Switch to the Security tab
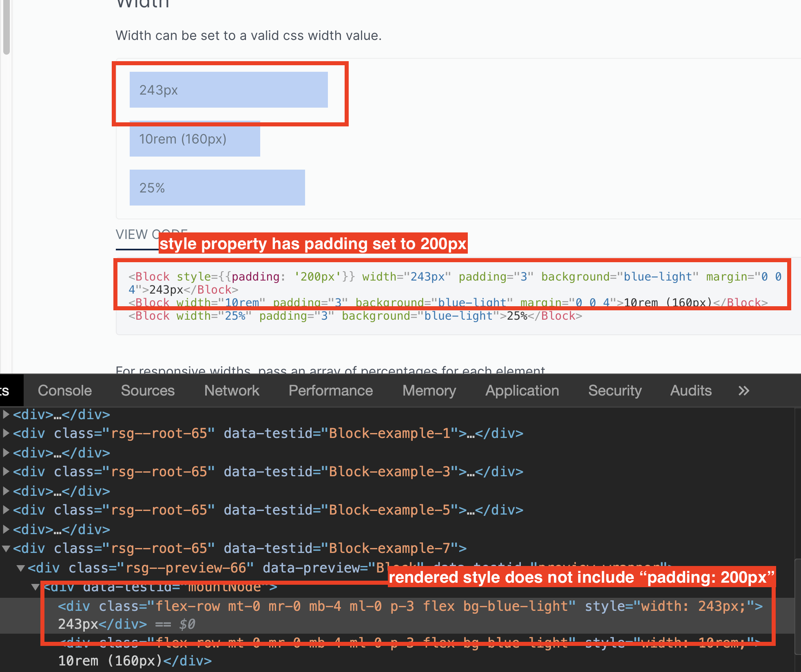 tap(615, 390)
